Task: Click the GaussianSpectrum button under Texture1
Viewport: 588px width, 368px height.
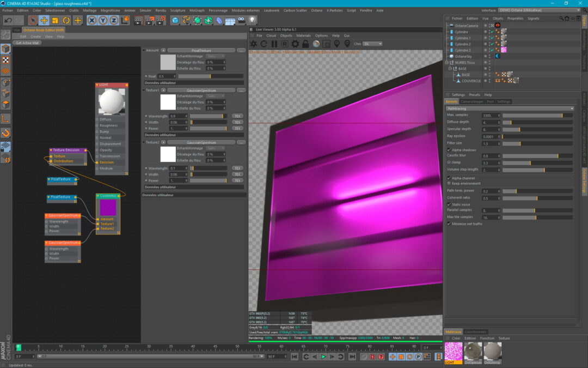Action: [201, 90]
